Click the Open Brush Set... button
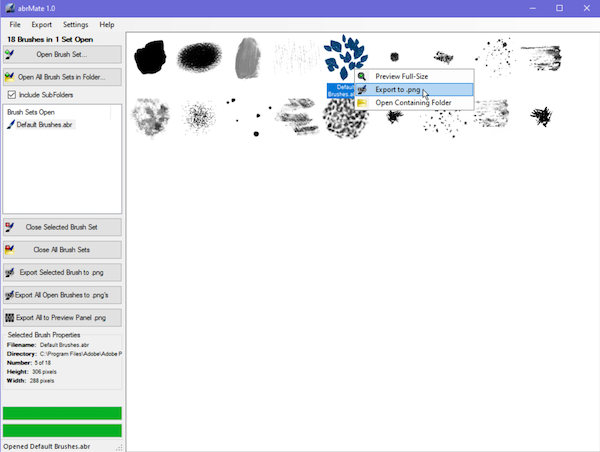 62,54
